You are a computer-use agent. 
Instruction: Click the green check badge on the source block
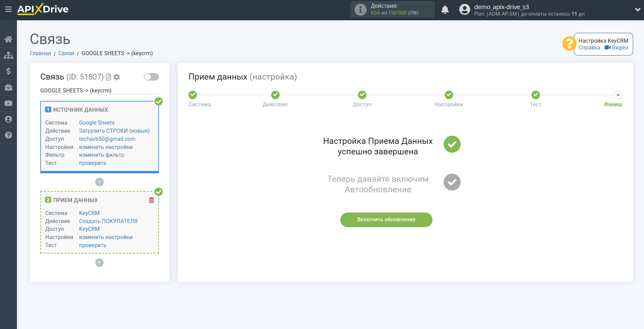pyautogui.click(x=159, y=101)
